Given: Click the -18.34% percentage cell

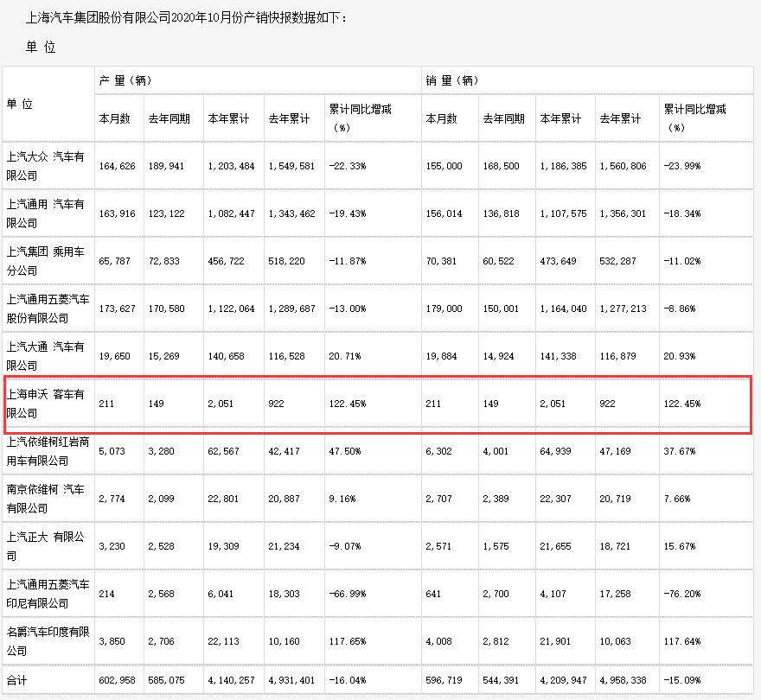Looking at the screenshot, I should (682, 213).
